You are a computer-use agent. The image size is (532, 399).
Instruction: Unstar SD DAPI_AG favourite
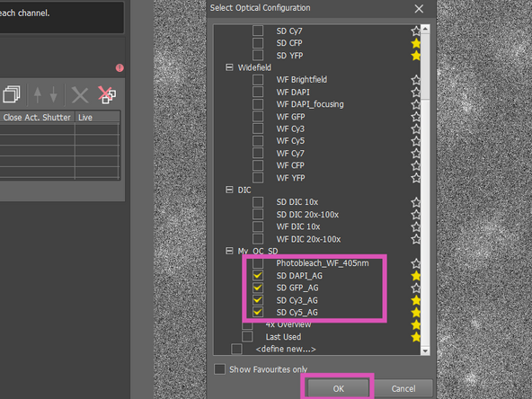click(415, 276)
